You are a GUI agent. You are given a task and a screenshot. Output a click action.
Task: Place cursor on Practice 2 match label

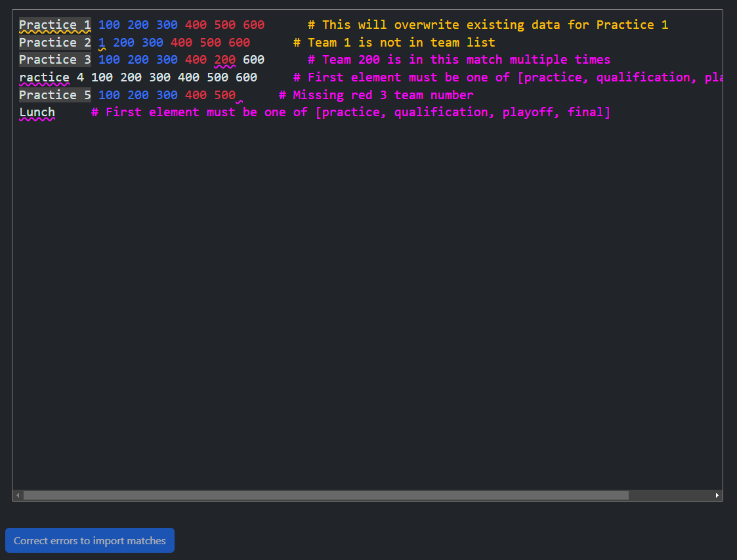click(54, 43)
